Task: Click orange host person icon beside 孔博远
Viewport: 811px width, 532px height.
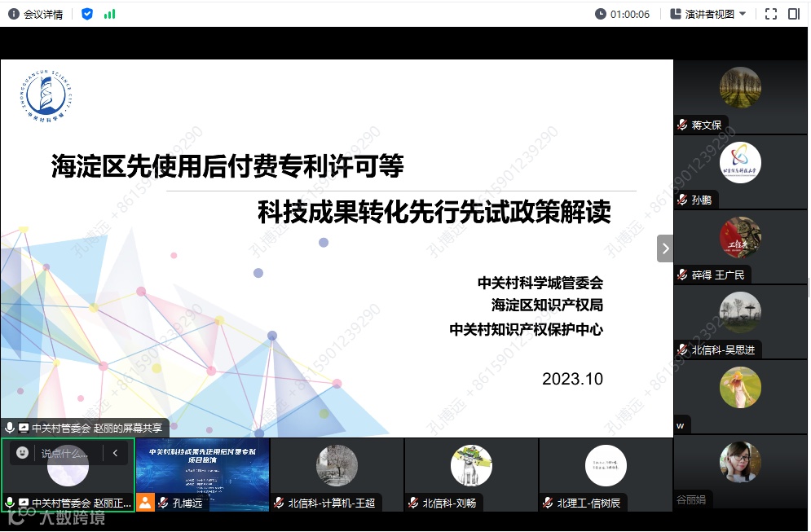Action: pos(145,503)
